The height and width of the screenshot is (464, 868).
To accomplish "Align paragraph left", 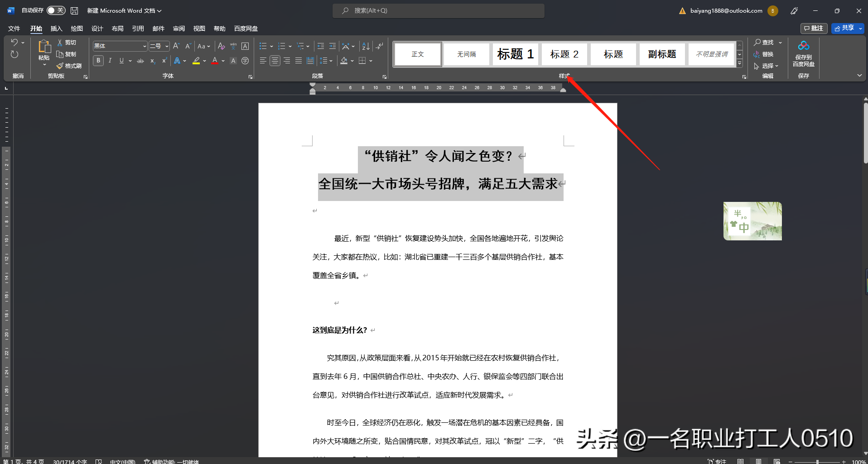I will pos(263,61).
